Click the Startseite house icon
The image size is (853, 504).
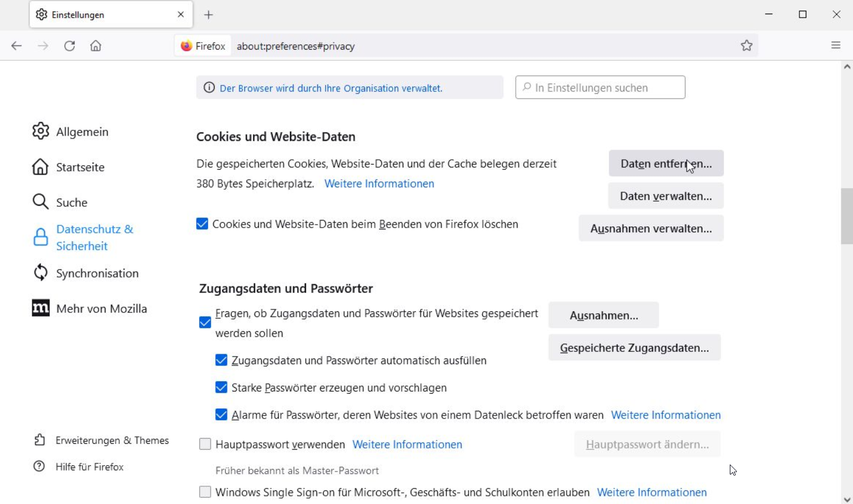coord(40,167)
